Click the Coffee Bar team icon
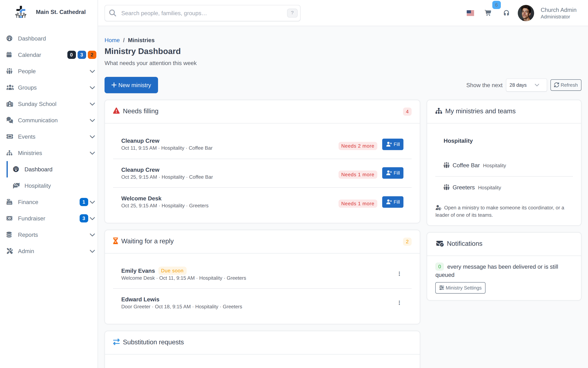This screenshot has height=368, width=588. pos(447,165)
